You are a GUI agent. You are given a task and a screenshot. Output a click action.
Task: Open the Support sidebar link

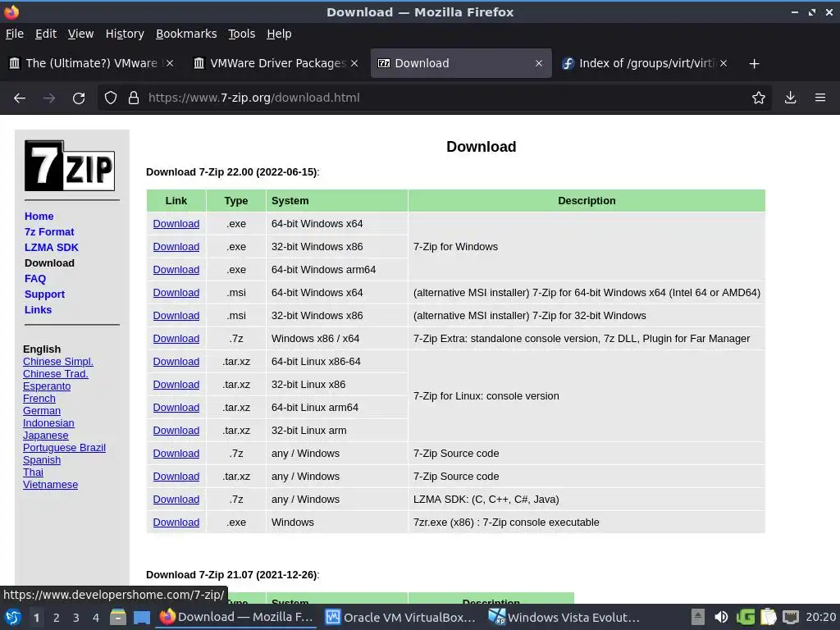(x=44, y=294)
